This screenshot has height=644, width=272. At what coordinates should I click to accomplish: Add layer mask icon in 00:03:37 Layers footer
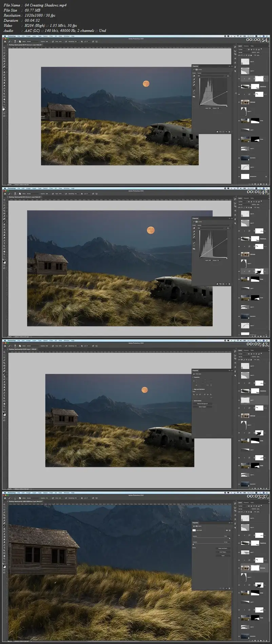pyautogui.click(x=255, y=641)
